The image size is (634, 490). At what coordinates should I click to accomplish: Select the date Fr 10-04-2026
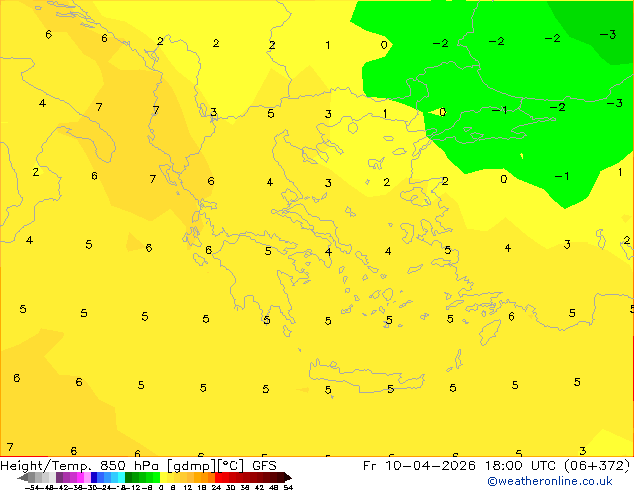pos(419,466)
